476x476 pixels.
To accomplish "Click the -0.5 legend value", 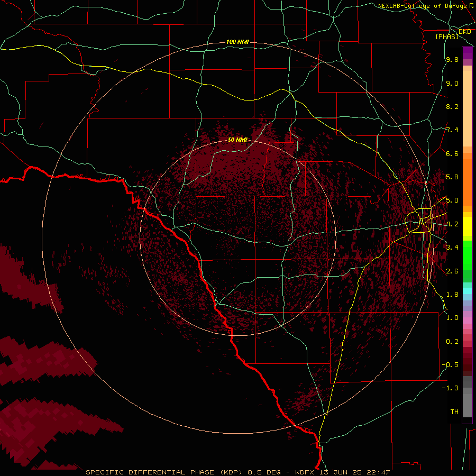I will coord(450,364).
